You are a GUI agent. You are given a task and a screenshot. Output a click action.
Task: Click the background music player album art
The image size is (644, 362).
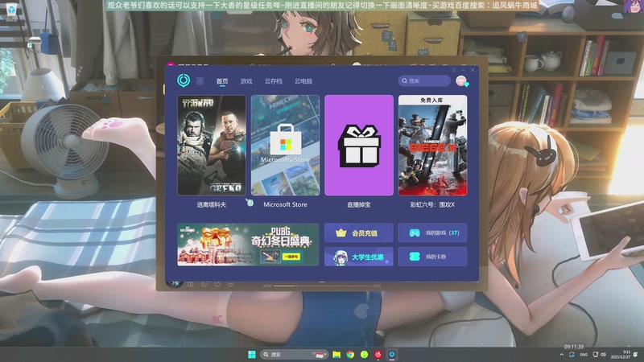175,284
